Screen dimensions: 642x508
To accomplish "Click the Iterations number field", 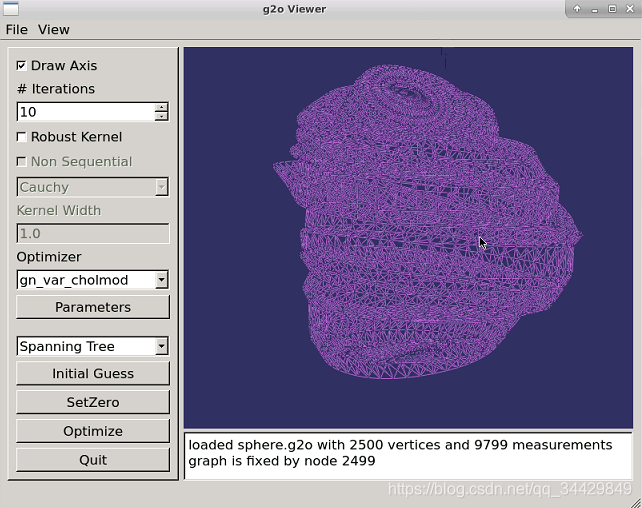I will click(86, 112).
